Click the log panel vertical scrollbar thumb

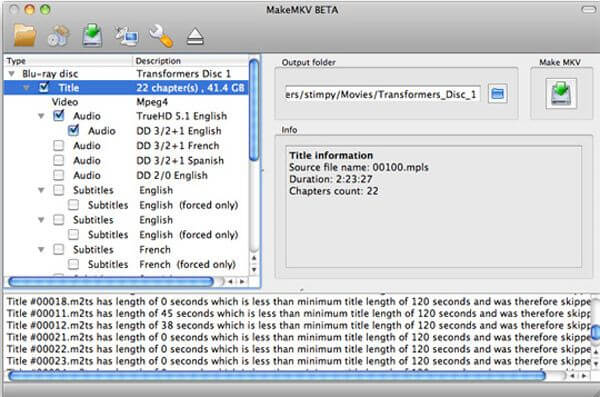[595, 332]
